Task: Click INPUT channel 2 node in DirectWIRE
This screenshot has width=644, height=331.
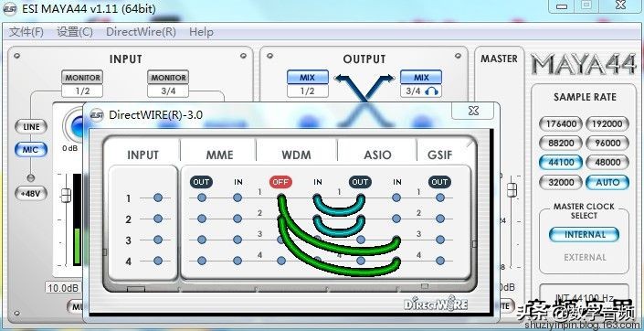Action: 158,219
